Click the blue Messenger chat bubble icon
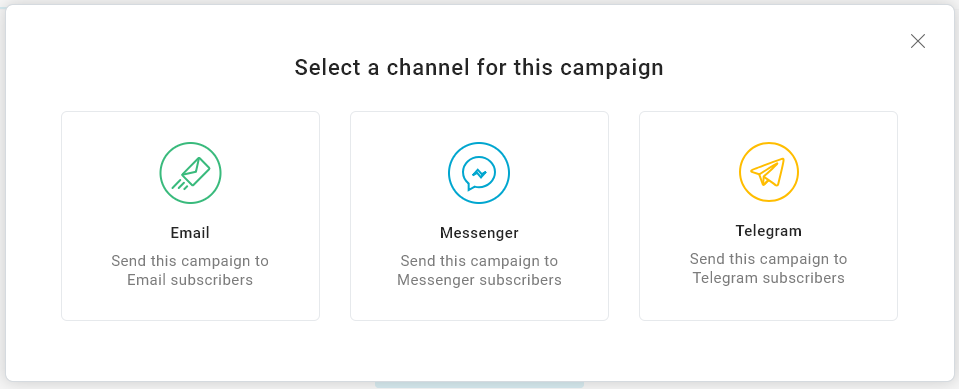The width and height of the screenshot is (959, 389). pos(479,174)
